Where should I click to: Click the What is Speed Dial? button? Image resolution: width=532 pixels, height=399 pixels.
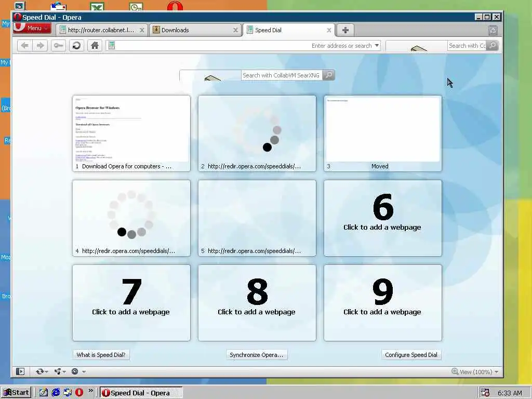pyautogui.click(x=101, y=355)
